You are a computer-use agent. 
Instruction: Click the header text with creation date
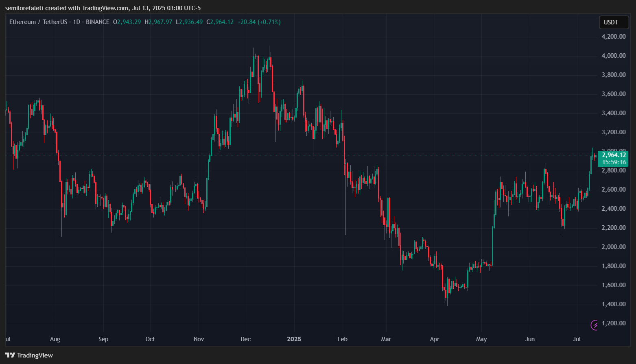[103, 8]
